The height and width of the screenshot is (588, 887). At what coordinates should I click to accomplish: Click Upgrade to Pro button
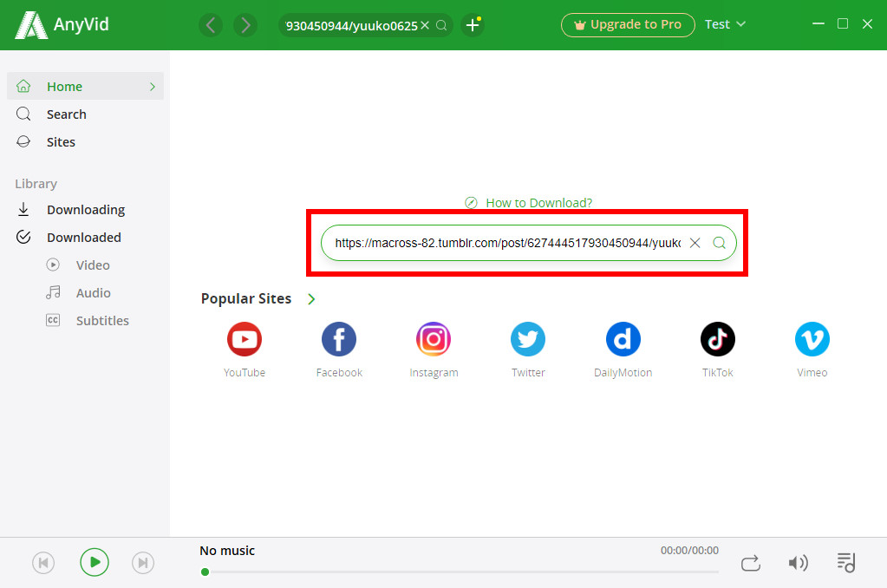(628, 25)
